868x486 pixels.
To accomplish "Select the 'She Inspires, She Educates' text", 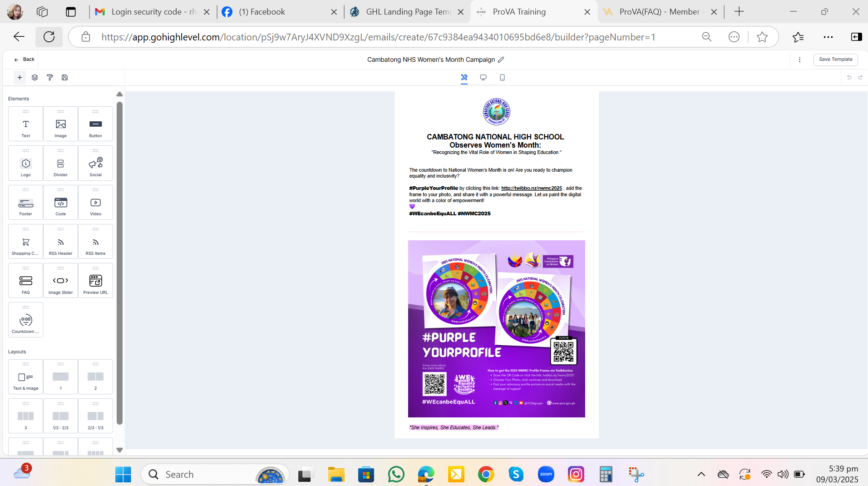I will tap(454, 427).
